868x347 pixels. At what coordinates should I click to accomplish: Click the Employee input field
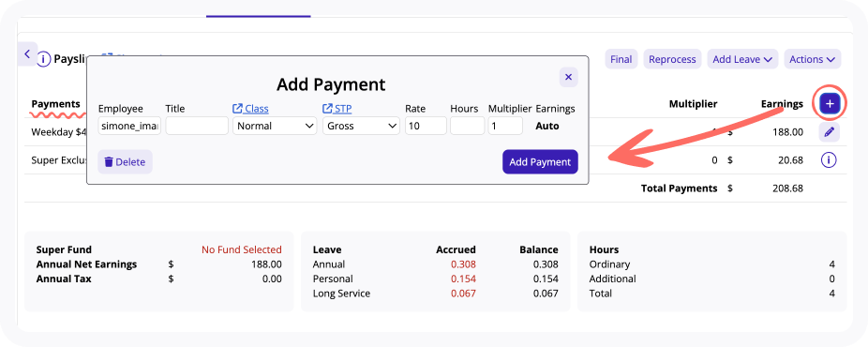[x=129, y=126]
